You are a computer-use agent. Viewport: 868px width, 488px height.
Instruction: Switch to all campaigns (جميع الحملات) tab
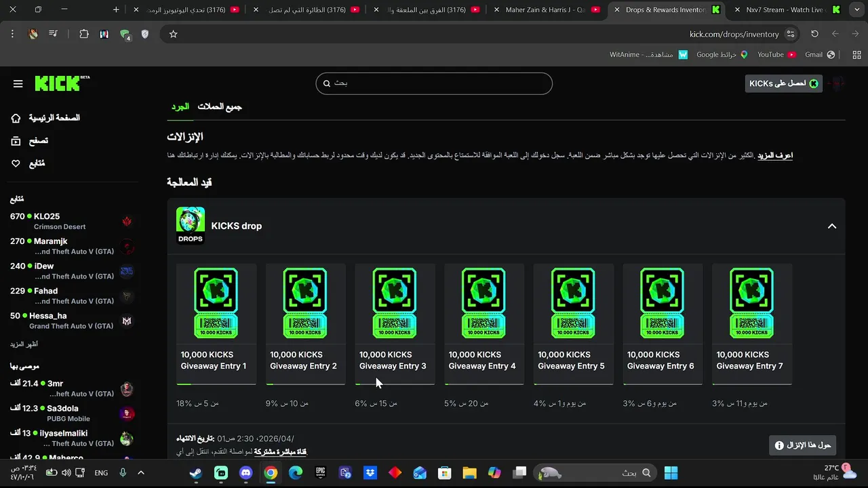coord(220,106)
